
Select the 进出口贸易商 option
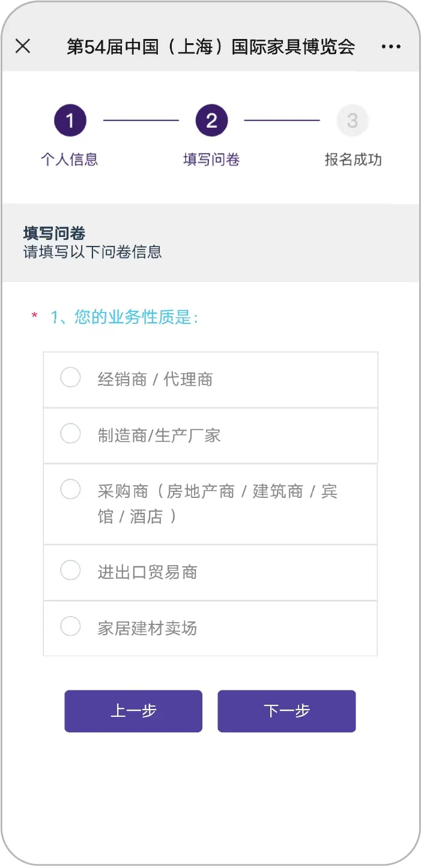[x=70, y=571]
